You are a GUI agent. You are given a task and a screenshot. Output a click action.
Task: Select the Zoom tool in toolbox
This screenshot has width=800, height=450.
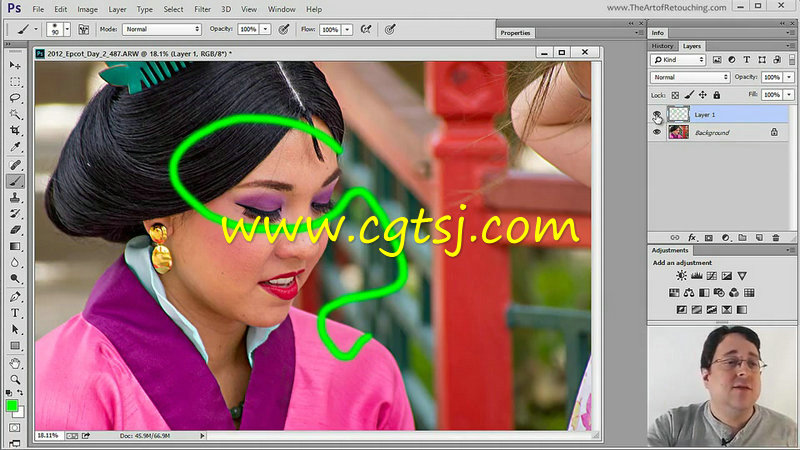pyautogui.click(x=15, y=380)
